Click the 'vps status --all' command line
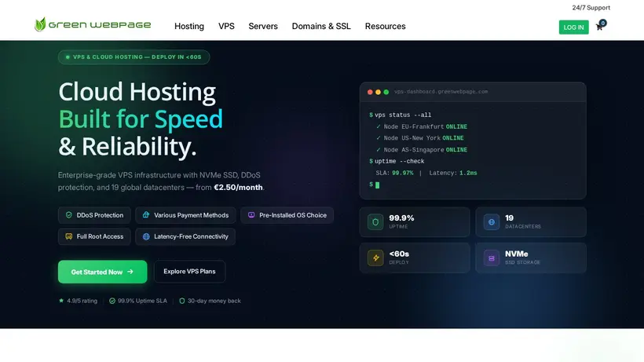 tap(400, 115)
